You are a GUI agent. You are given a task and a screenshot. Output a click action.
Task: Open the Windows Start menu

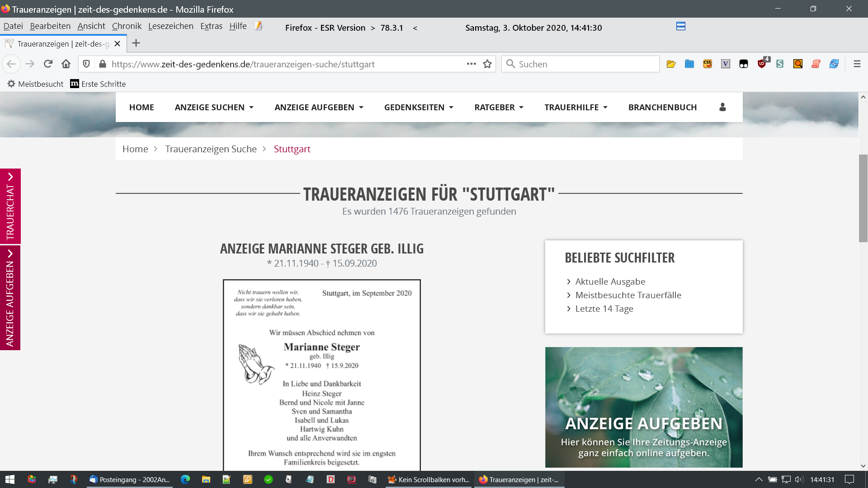coord(10,479)
